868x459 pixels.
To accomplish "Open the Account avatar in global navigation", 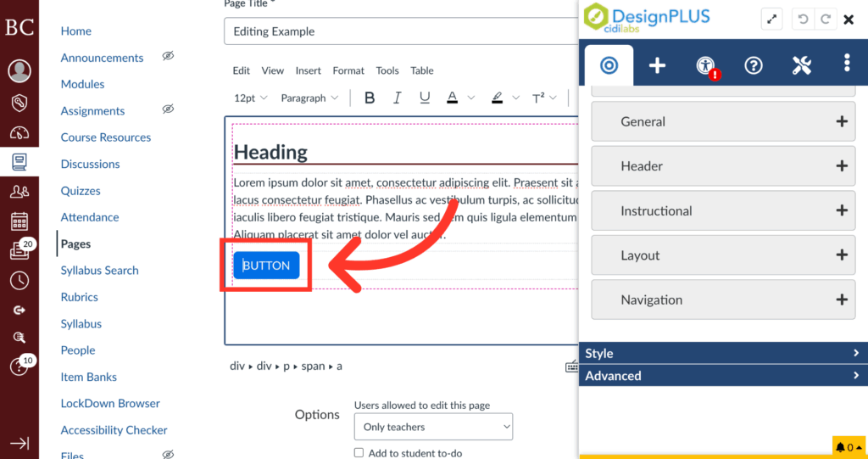I will click(x=19, y=70).
